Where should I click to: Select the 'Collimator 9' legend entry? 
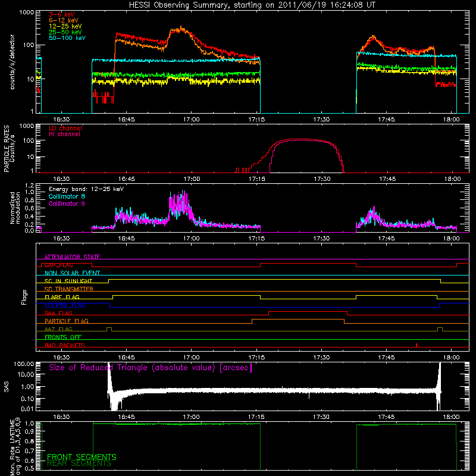click(x=67, y=203)
